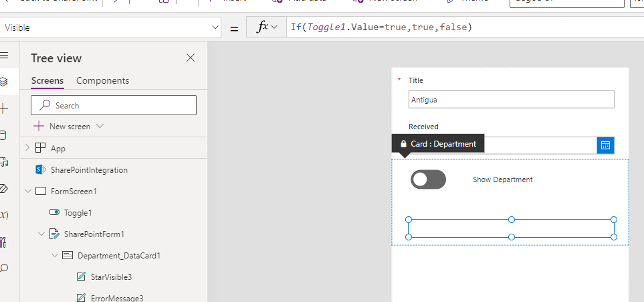This screenshot has height=302, width=644.
Task: Click the Show Department label on canvas
Action: pos(503,179)
